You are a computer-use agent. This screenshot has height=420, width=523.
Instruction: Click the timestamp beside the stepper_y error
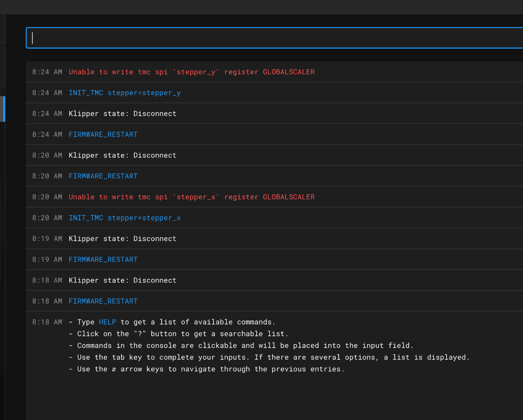(47, 72)
